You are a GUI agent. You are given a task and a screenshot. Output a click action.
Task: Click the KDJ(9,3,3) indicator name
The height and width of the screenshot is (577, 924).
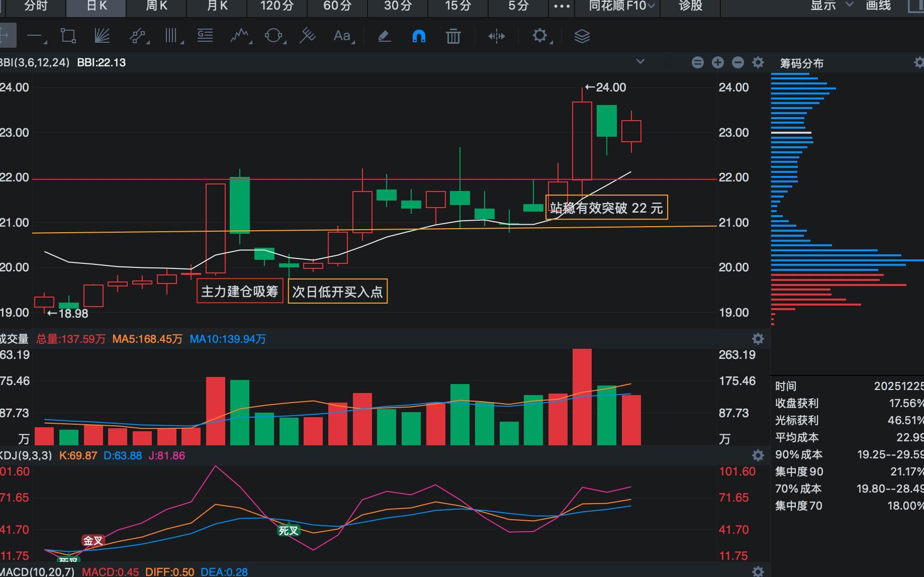click(26, 455)
